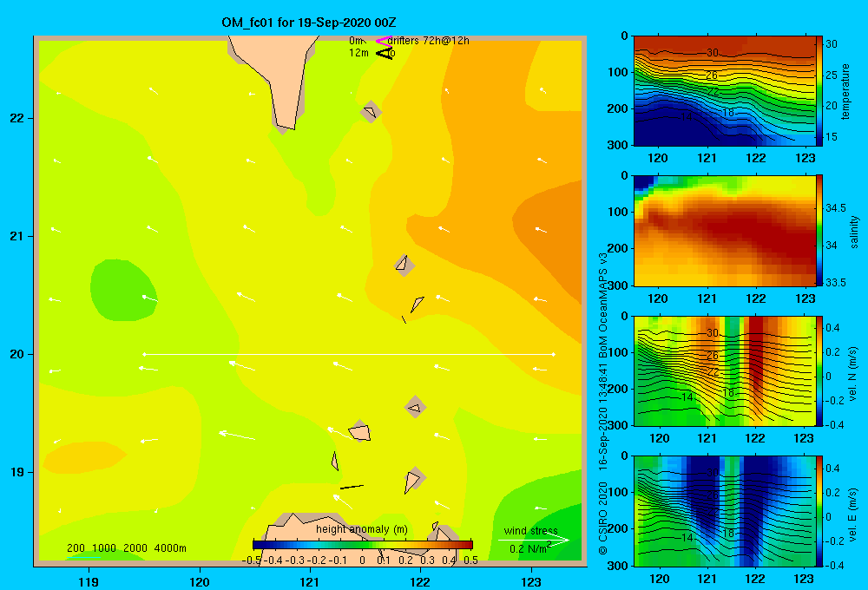
Task: Click the '34.5' tick on salinity scale
Action: [x=836, y=208]
